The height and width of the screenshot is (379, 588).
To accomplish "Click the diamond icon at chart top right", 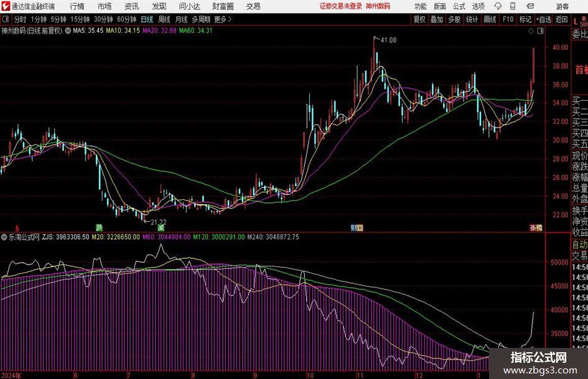I will tap(531, 31).
